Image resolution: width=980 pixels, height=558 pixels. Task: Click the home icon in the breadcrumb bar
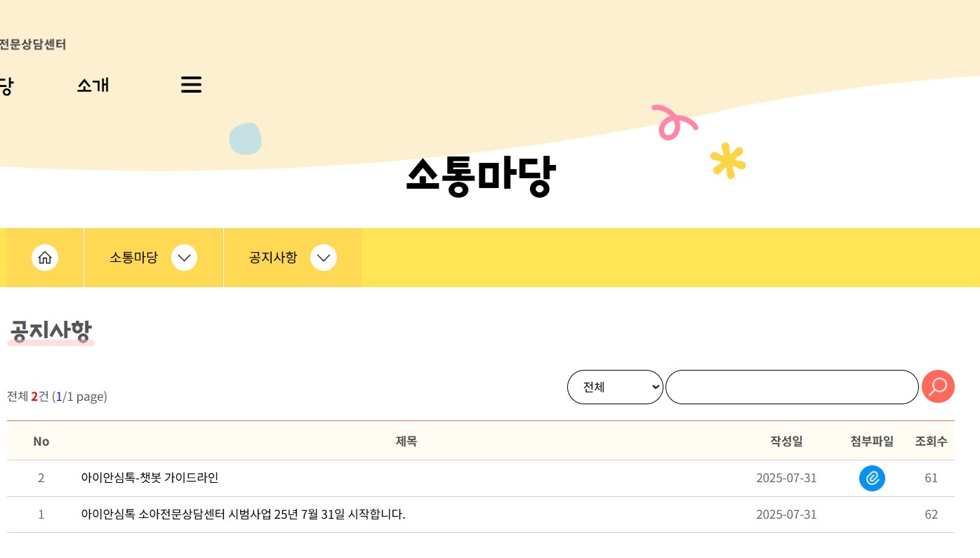point(44,258)
